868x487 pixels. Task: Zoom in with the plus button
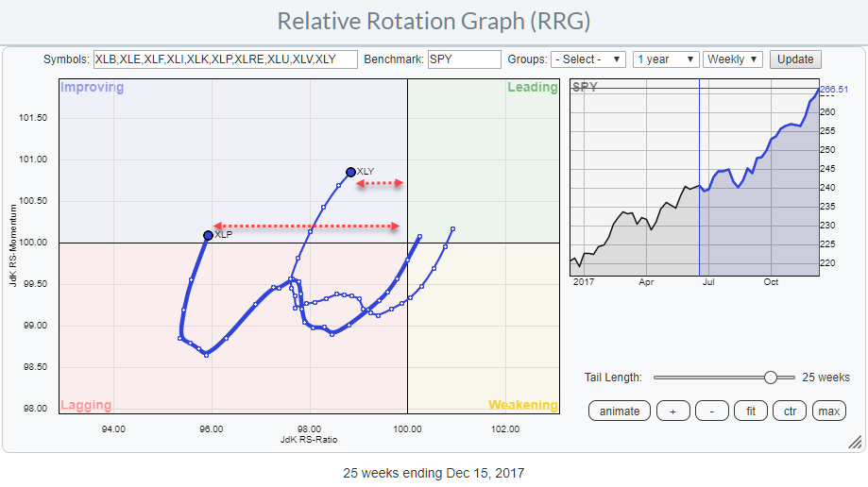pyautogui.click(x=673, y=411)
